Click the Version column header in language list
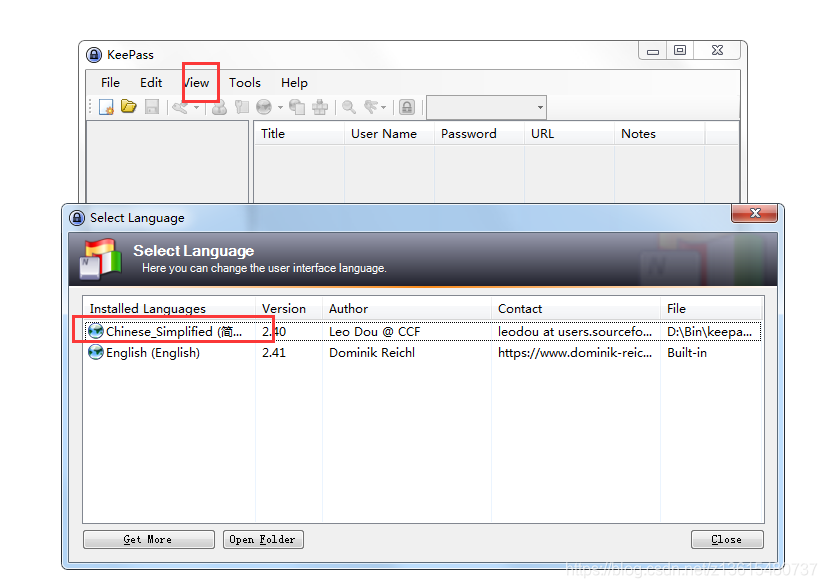The width and height of the screenshot is (827, 588). (289, 309)
